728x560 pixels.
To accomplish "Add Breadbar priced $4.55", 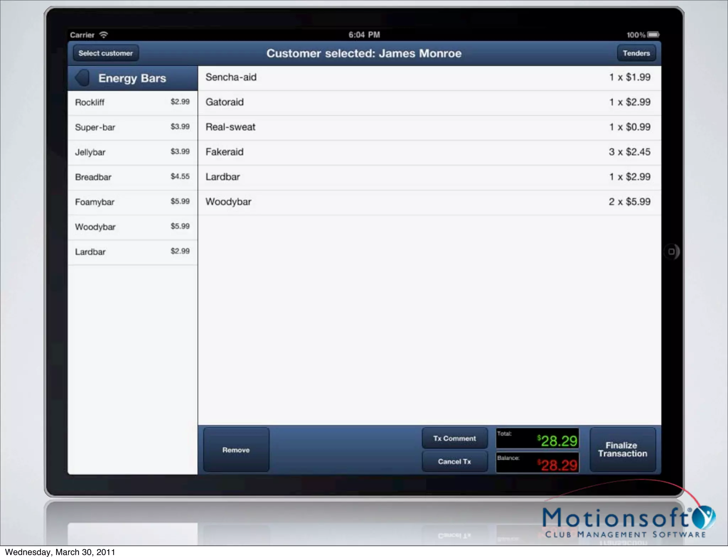I will (x=132, y=177).
